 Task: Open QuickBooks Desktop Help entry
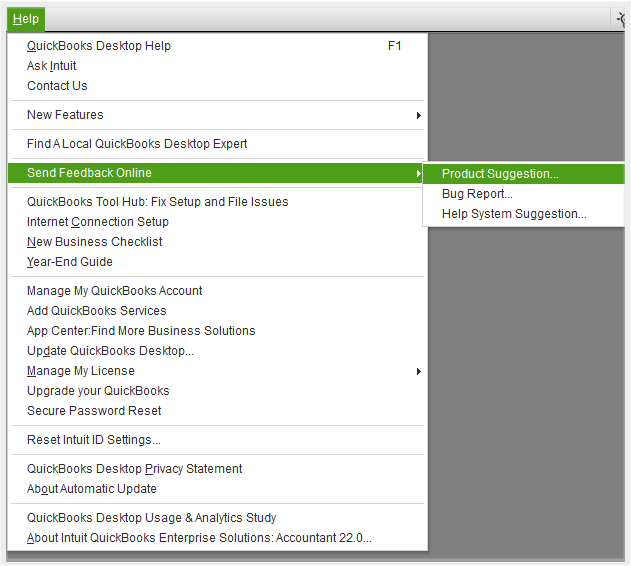tap(217, 46)
